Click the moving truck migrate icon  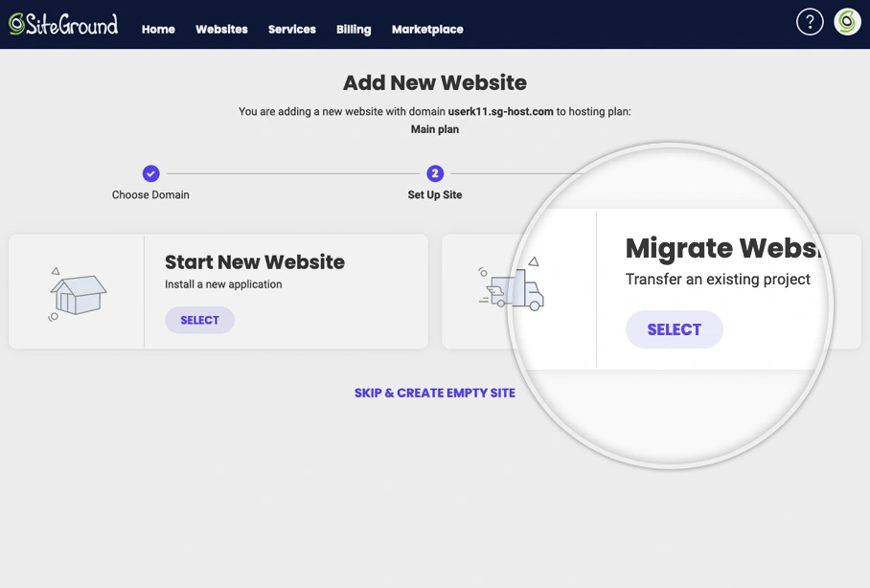point(512,285)
